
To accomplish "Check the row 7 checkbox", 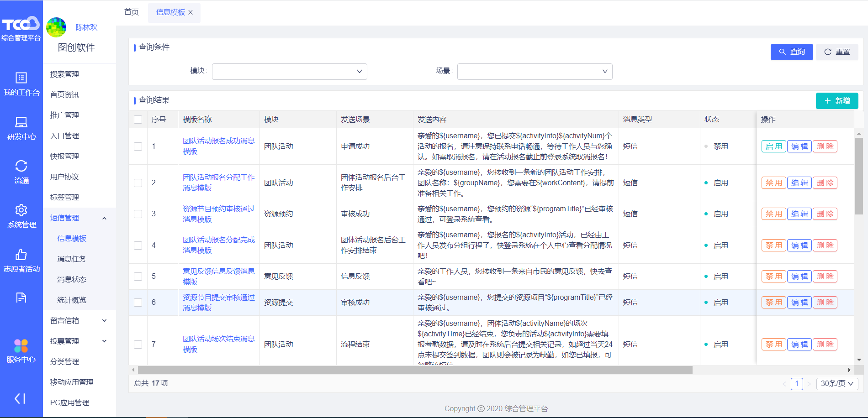I will [138, 345].
